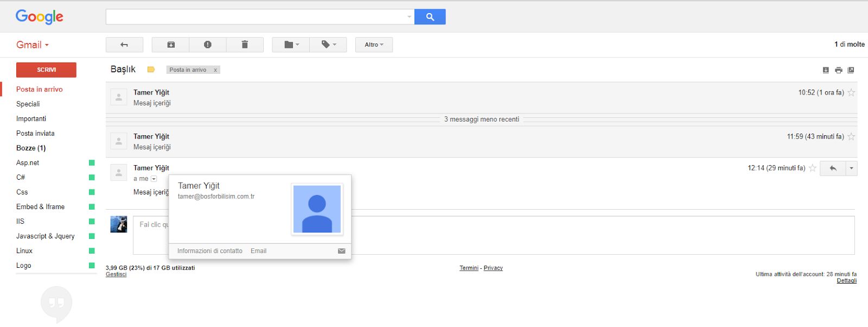
Task: Click your profile photo beside reply box
Action: (119, 224)
